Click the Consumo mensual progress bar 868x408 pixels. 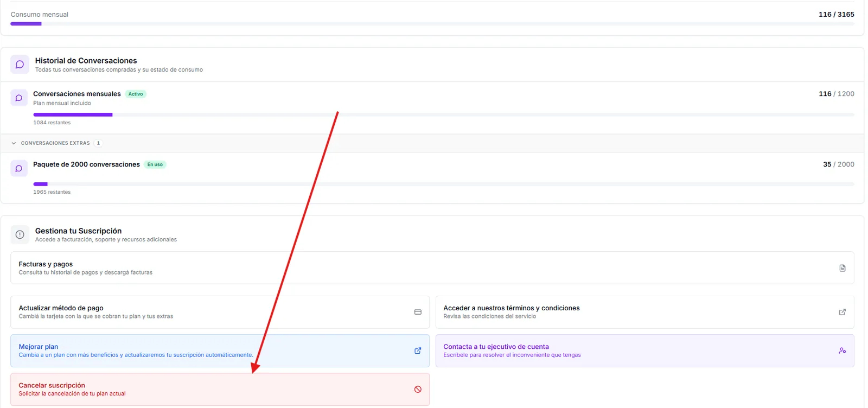tap(432, 24)
